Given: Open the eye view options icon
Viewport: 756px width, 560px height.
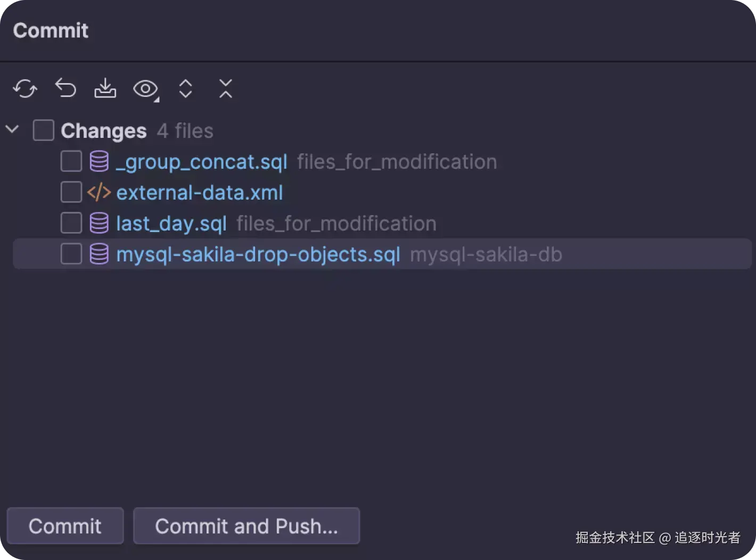Looking at the screenshot, I should (x=145, y=88).
